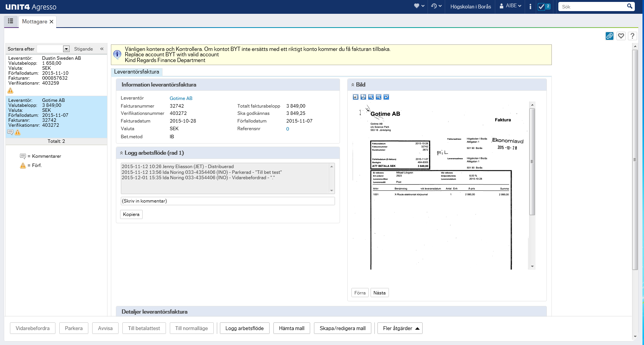
Task: Select the Leverantörsfaktura tab
Action: click(x=137, y=72)
